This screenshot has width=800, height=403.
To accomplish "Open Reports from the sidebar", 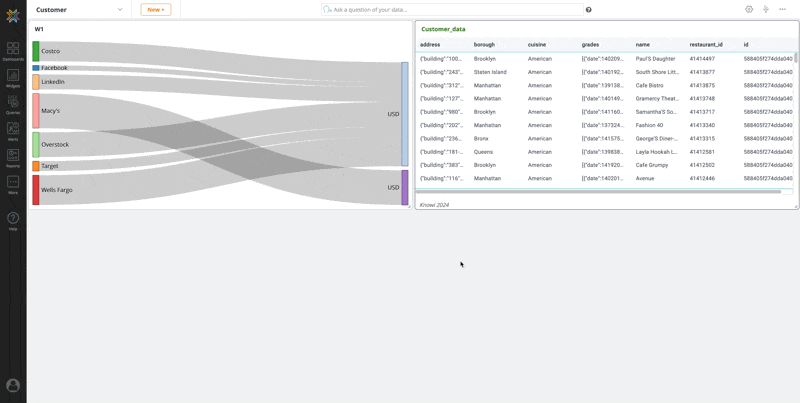I will (13, 159).
